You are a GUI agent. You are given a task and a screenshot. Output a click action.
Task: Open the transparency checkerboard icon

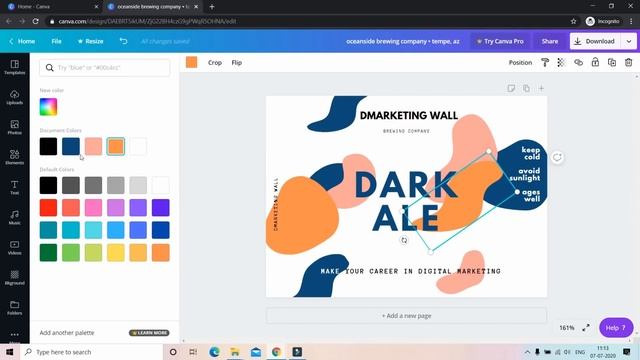click(562, 62)
